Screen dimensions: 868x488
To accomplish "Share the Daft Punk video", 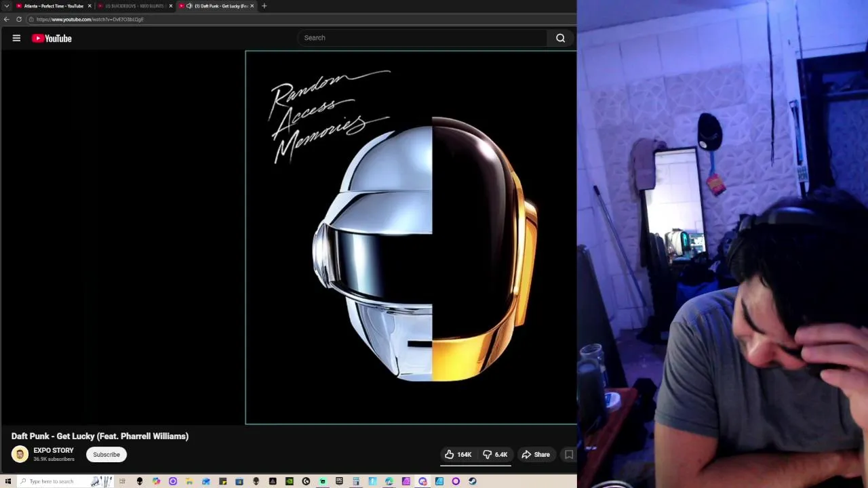I will click(x=536, y=455).
